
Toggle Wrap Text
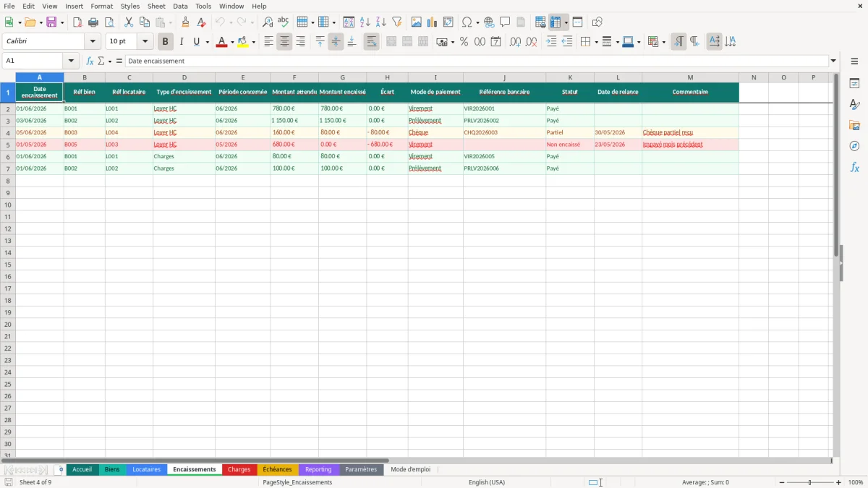[x=371, y=42]
